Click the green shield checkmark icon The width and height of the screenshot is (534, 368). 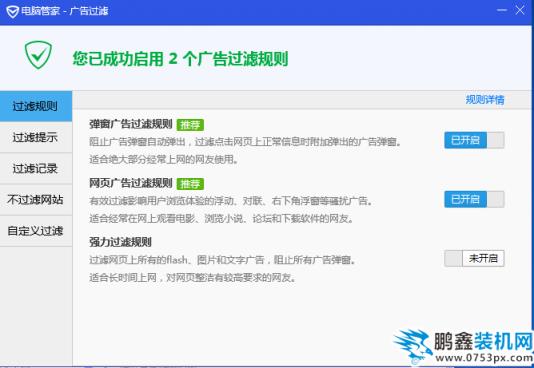[38, 55]
